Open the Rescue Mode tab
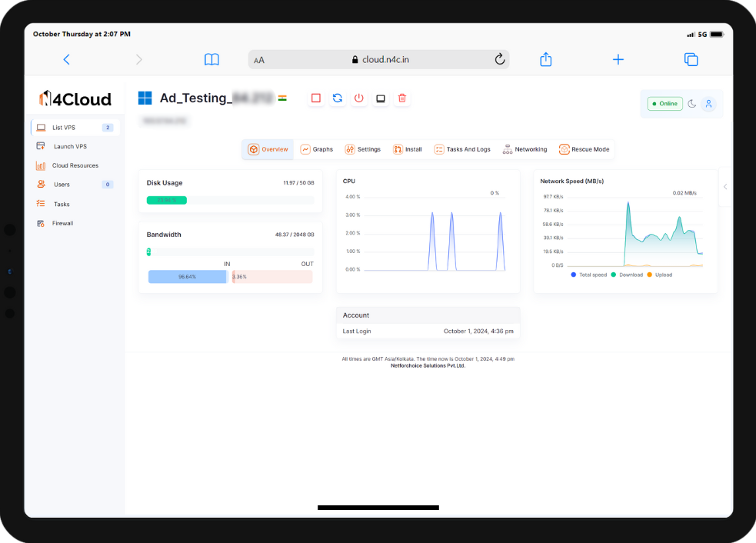The image size is (756, 543). tap(584, 149)
